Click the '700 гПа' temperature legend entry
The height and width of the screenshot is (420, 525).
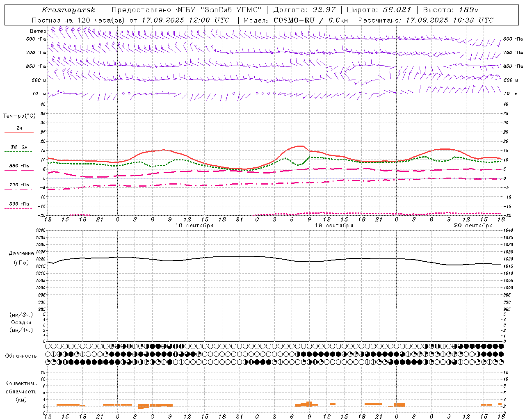coord(19,185)
